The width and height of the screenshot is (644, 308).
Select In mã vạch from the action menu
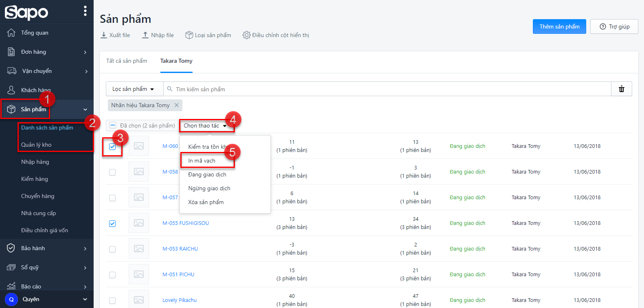(202, 161)
